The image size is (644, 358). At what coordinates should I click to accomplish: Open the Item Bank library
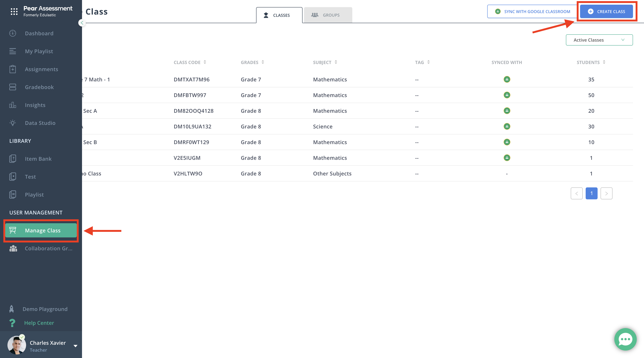pos(38,158)
